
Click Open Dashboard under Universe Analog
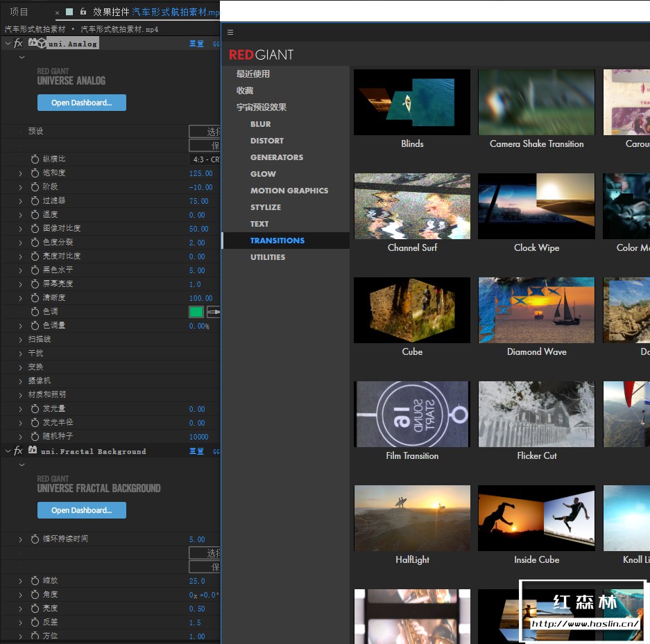(x=81, y=103)
